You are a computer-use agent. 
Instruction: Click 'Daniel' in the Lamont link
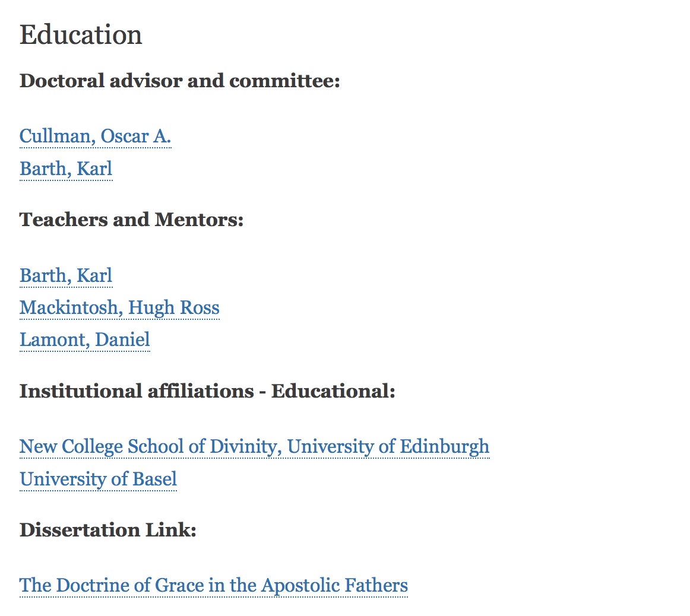[x=123, y=340]
